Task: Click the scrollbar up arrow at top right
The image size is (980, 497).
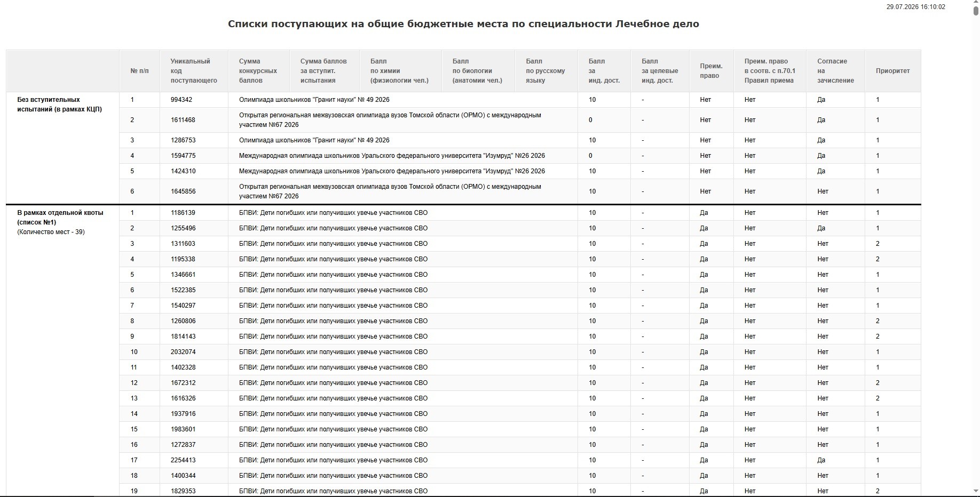Action: 976,3
